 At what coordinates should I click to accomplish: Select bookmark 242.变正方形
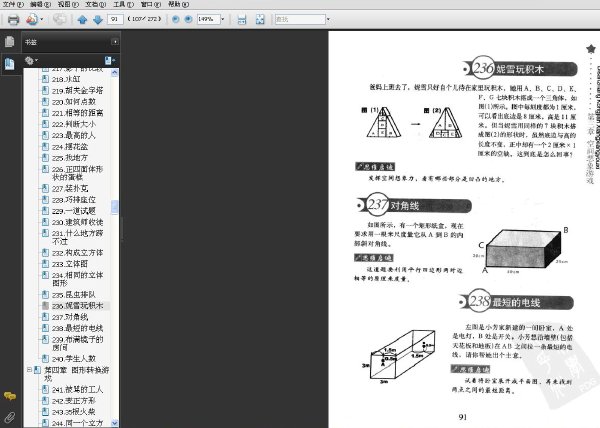coord(74,400)
